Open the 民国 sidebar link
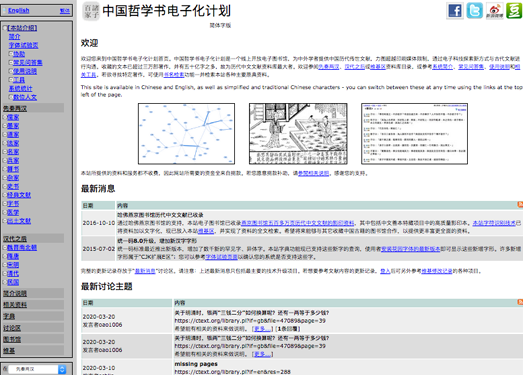The width and height of the screenshot is (523, 375). point(13,282)
